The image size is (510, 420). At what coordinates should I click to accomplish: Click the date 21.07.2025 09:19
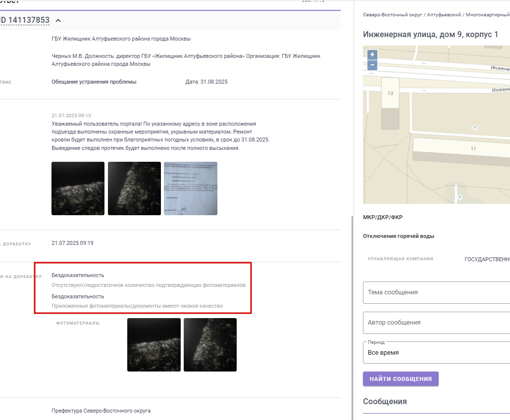72,243
